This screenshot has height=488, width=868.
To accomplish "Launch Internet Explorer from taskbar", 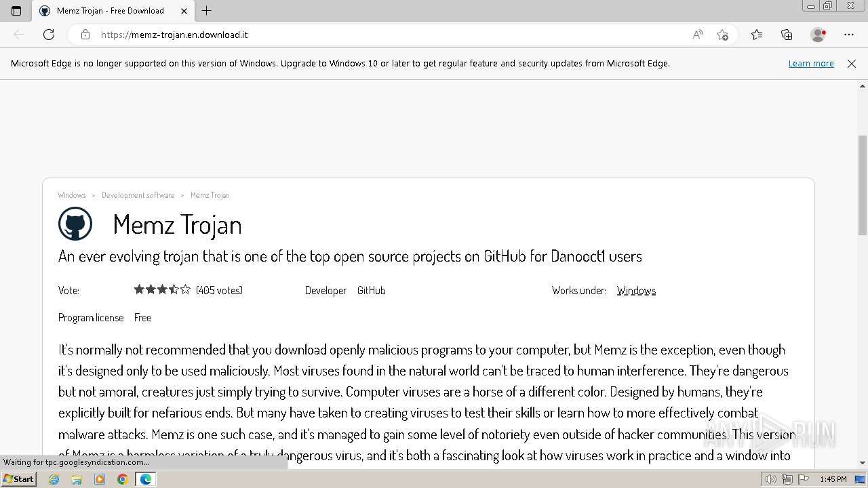I will [54, 479].
